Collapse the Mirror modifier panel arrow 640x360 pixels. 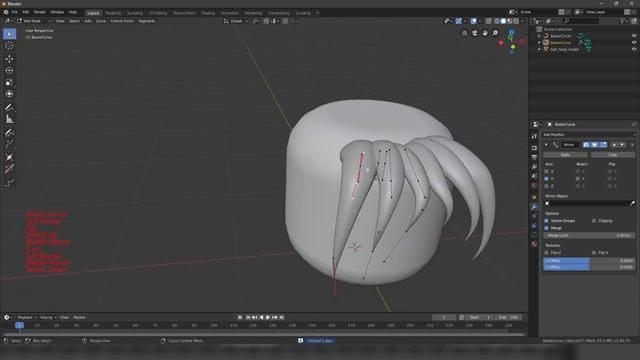coord(546,145)
